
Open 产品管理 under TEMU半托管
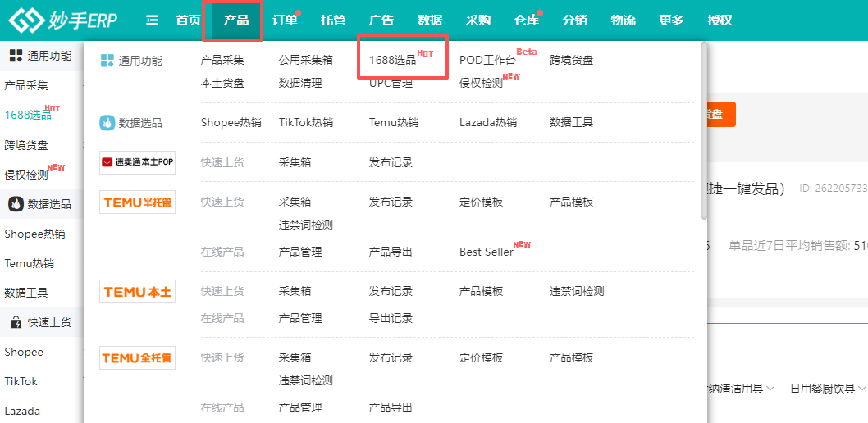[x=300, y=252]
